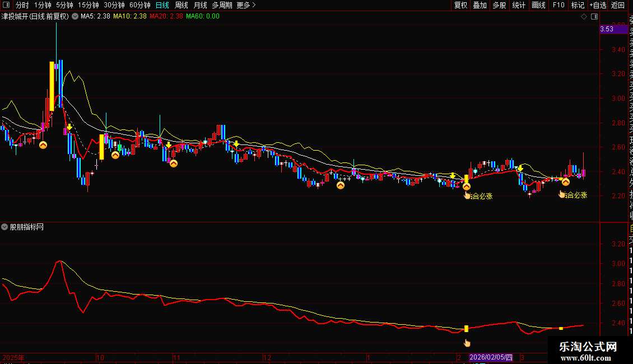Click the 返回 back button
Viewport: 633px width, 364px height.
618,5
